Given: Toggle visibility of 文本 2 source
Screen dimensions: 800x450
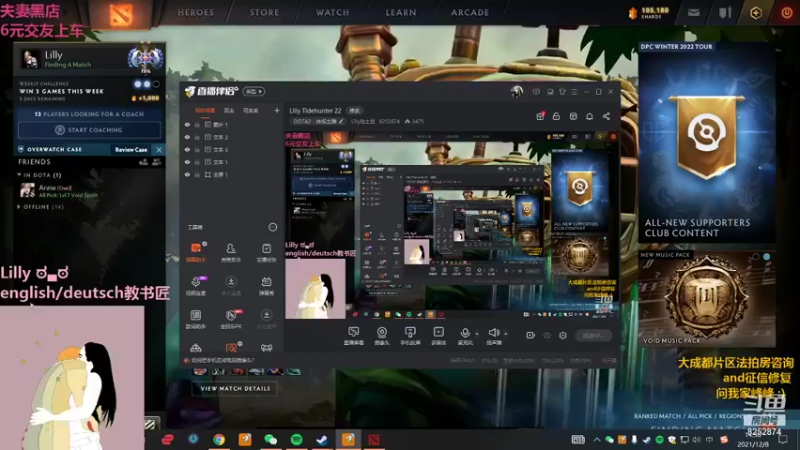Looking at the screenshot, I should 187,137.
